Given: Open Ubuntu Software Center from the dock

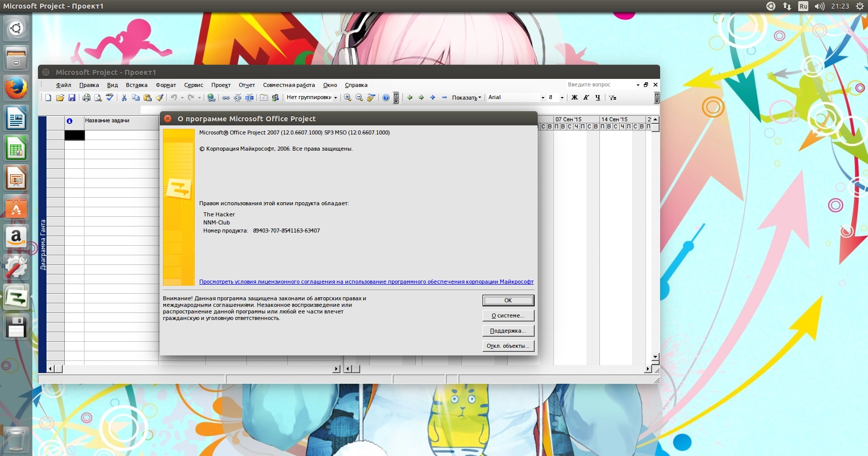Looking at the screenshot, I should [16, 208].
